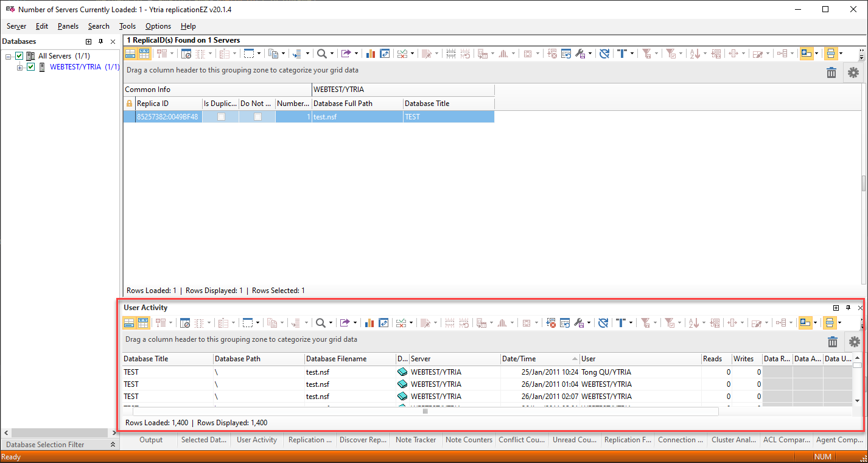Click the wrench tool icon in the top toolbar
Screen dimensions: 868x463
click(x=579, y=54)
